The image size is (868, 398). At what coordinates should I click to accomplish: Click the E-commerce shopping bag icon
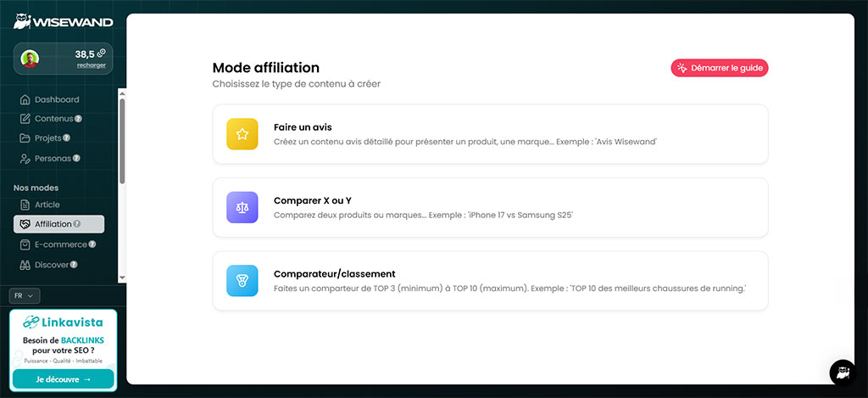coord(25,244)
